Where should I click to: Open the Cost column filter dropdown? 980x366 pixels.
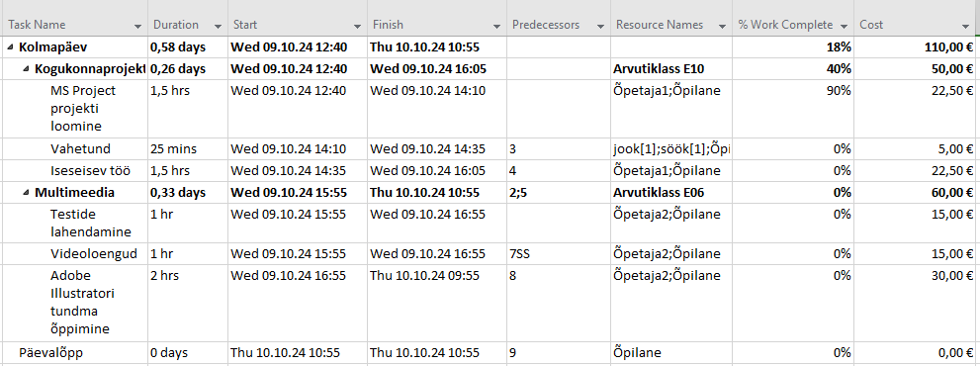(965, 26)
